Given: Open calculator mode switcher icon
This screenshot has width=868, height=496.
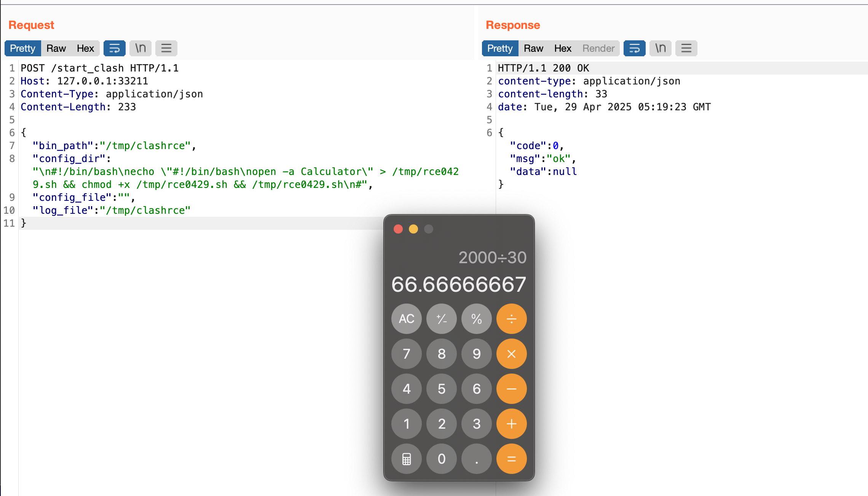Looking at the screenshot, I should tap(407, 459).
